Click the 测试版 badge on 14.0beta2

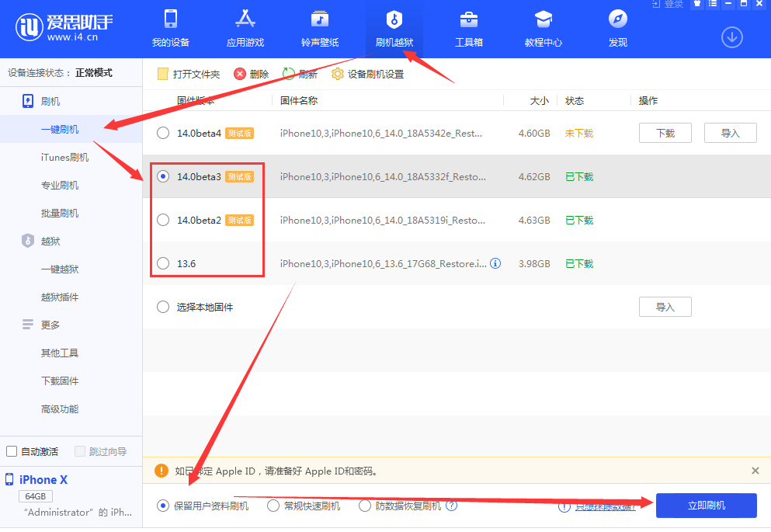239,220
